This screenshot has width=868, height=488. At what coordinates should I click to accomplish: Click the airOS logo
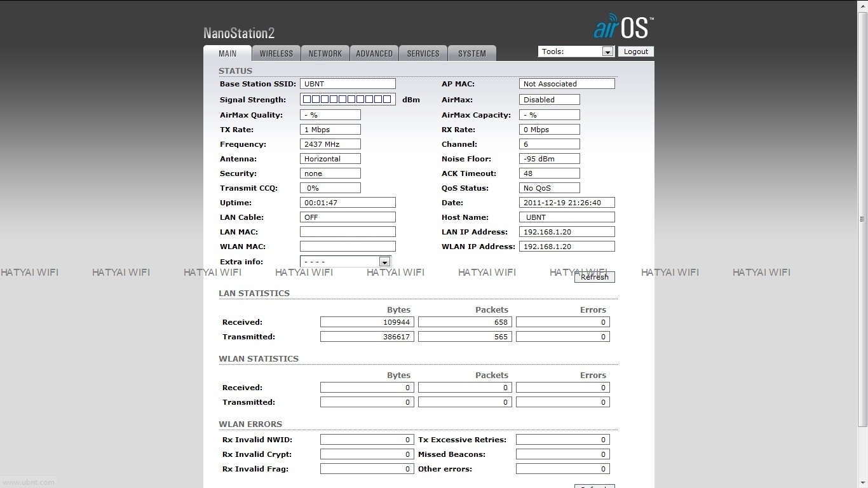pyautogui.click(x=623, y=27)
